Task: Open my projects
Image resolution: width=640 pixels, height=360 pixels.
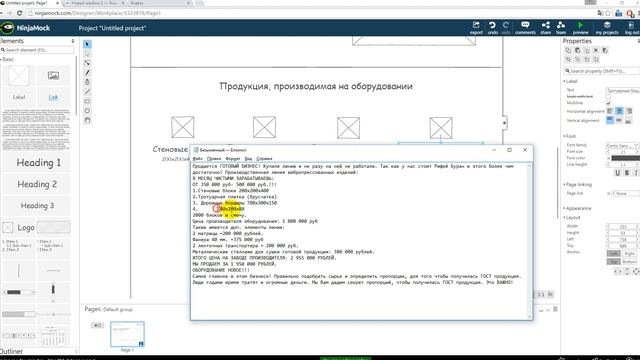Action: [x=607, y=27]
